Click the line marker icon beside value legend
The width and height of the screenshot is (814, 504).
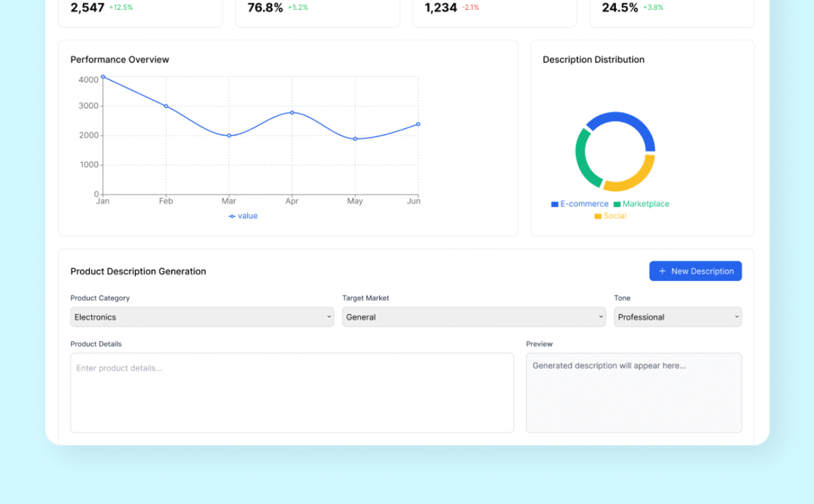tap(232, 216)
